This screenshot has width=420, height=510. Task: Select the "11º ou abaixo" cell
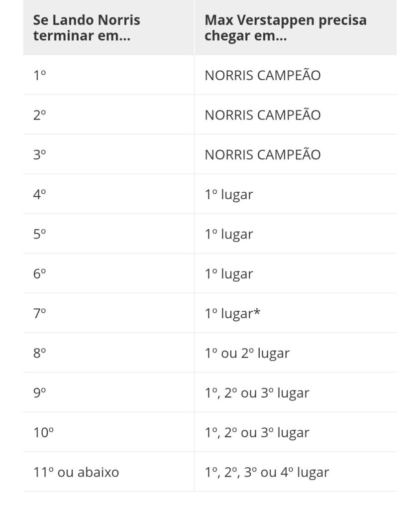pyautogui.click(x=76, y=472)
